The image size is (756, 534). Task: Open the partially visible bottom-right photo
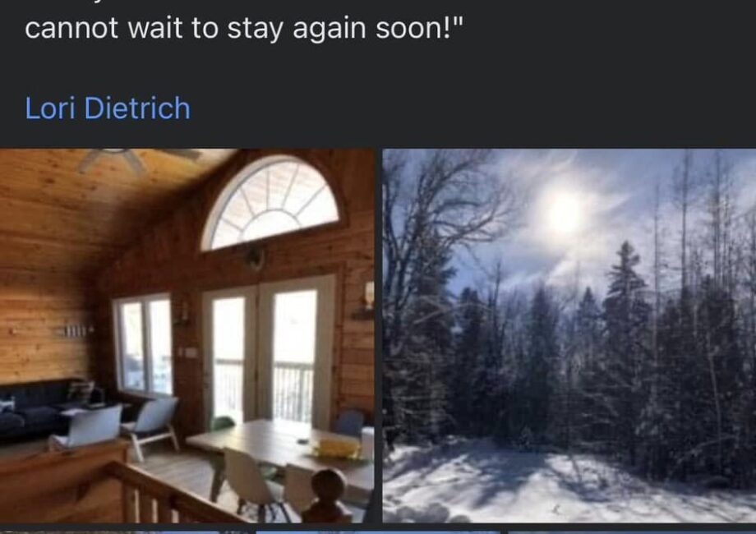[x=632, y=532]
